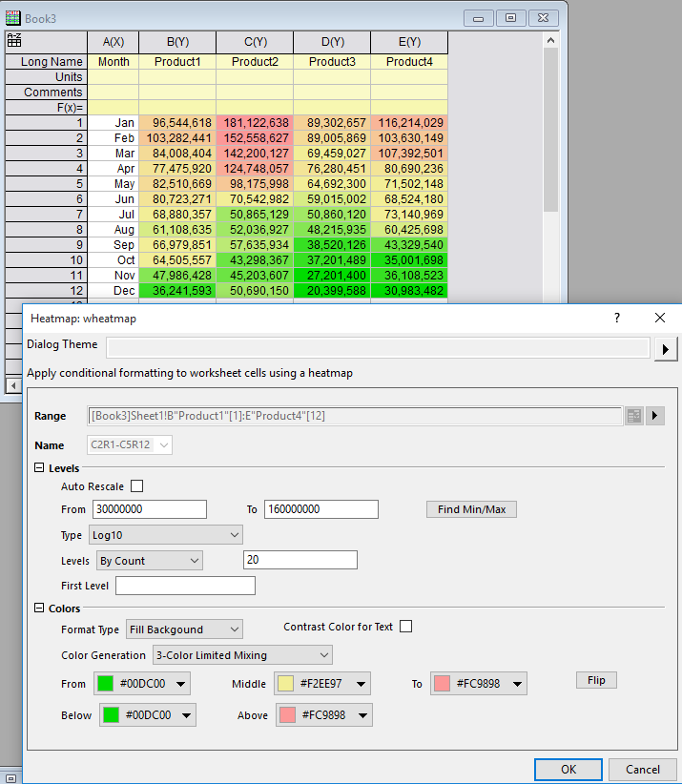Select column header C(Y)

click(x=255, y=42)
